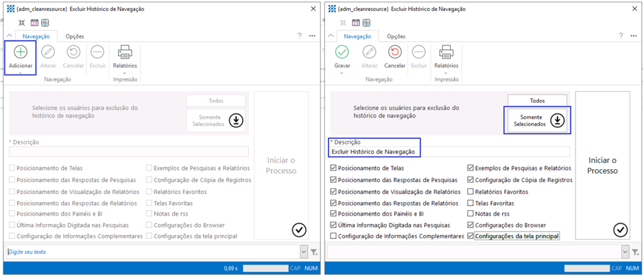Uncheck Posicionamento de Telas in the right window
This screenshot has width=644, height=276.
click(334, 168)
